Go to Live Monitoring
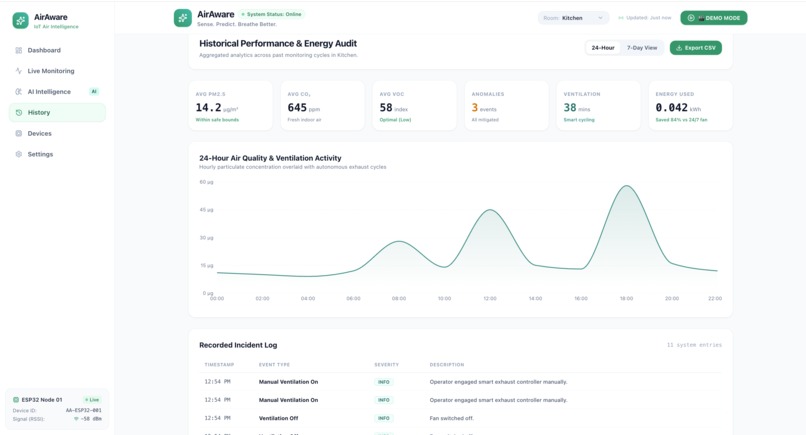The width and height of the screenshot is (806, 435). coord(57,71)
